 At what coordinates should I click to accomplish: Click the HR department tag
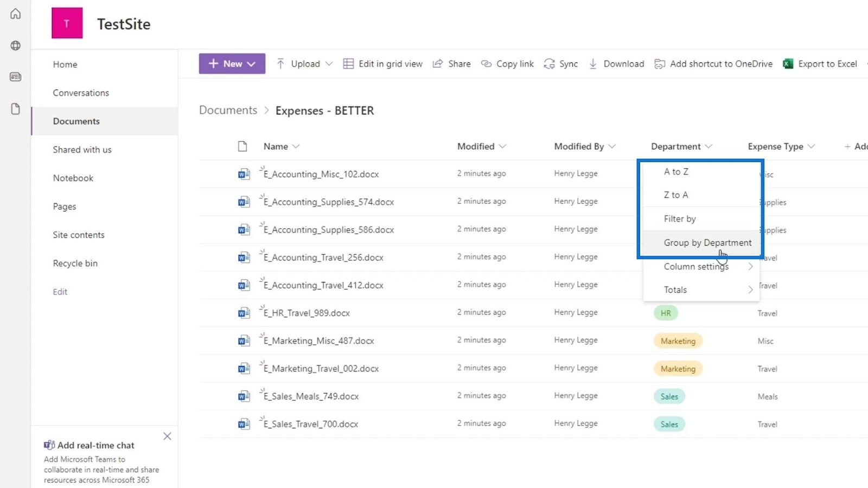tap(666, 313)
